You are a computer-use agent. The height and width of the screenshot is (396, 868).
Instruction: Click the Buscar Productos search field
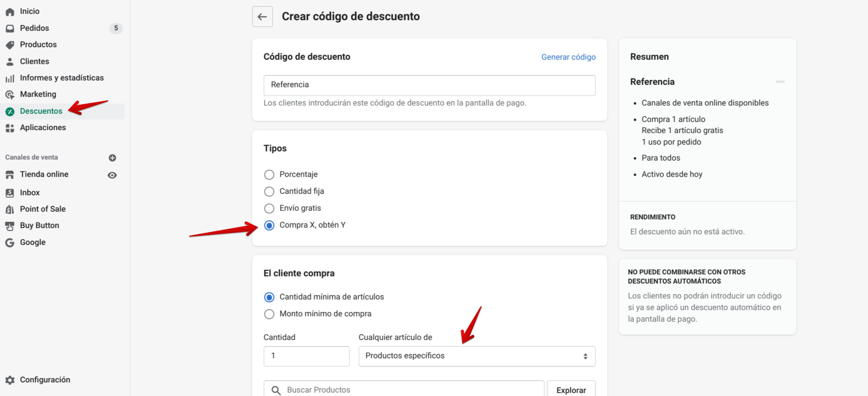(410, 390)
